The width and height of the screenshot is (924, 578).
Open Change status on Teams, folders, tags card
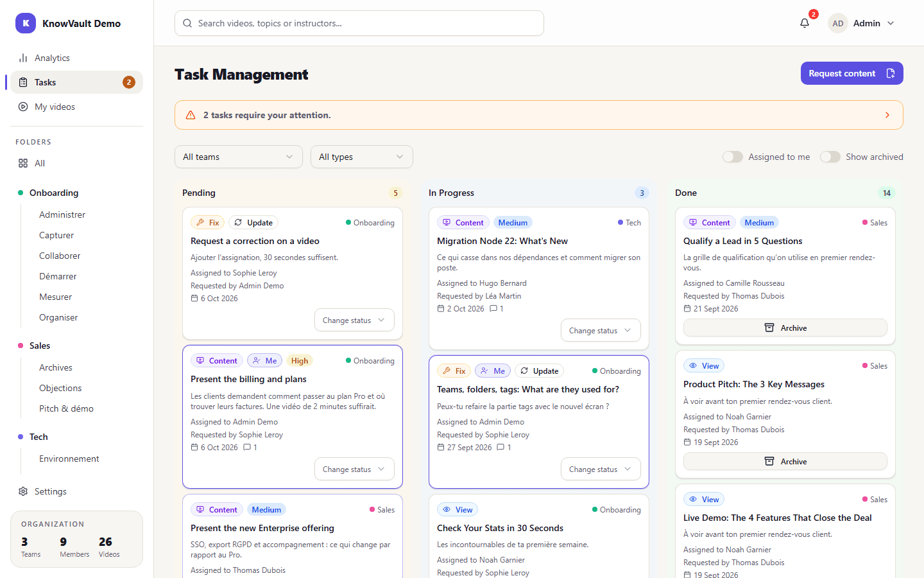[x=601, y=469]
